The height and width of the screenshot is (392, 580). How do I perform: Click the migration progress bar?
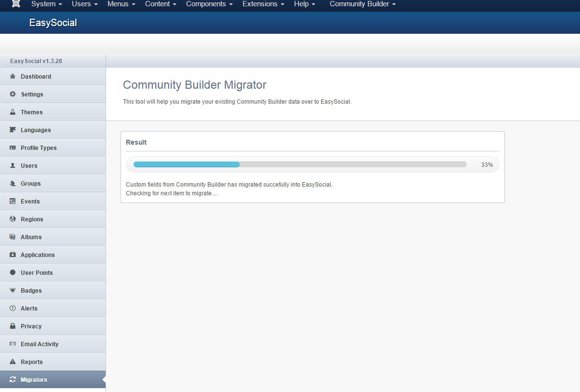pos(300,164)
